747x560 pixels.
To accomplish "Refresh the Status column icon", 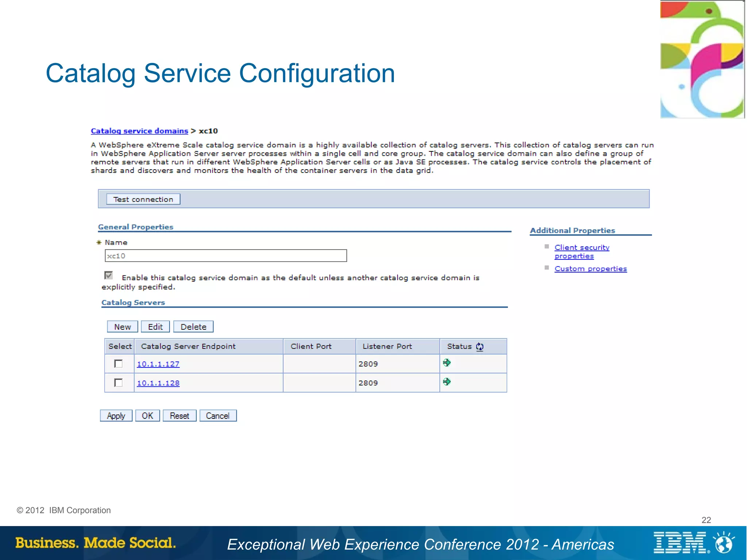I will [480, 347].
